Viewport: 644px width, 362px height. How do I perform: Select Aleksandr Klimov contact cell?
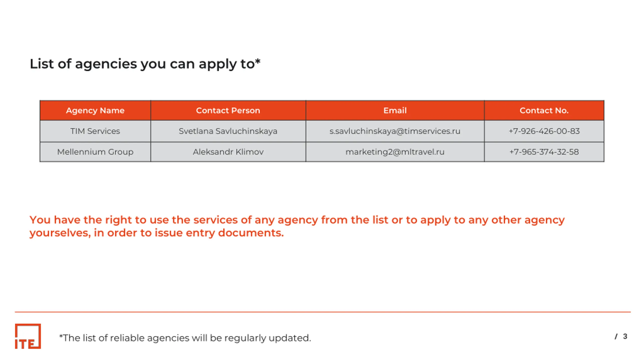[x=228, y=152]
